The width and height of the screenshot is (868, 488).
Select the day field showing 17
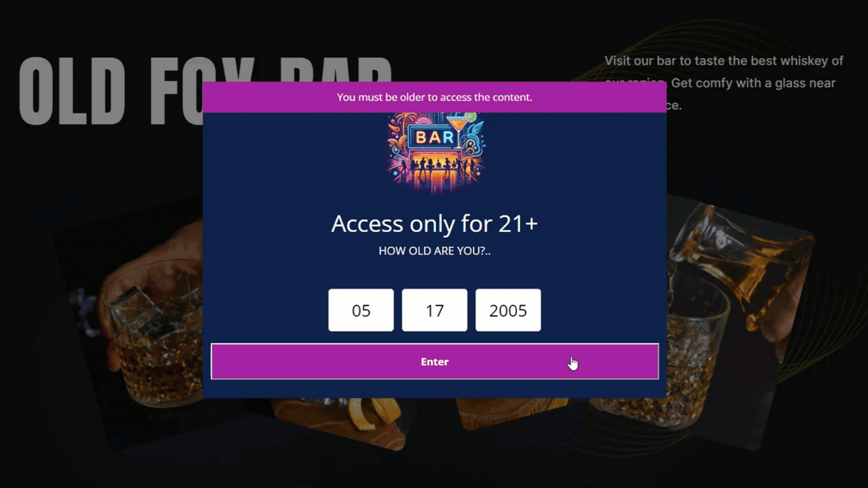(x=435, y=310)
